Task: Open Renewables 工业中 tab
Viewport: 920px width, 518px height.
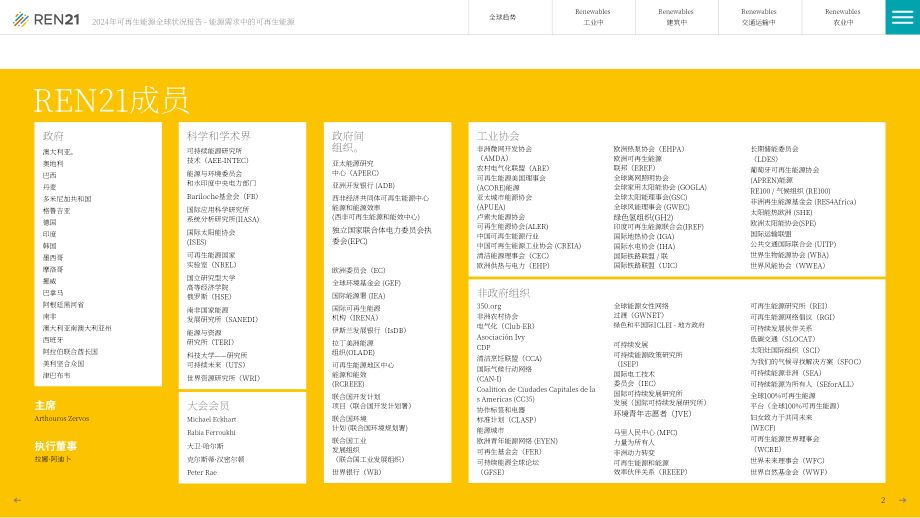Action: (593, 17)
